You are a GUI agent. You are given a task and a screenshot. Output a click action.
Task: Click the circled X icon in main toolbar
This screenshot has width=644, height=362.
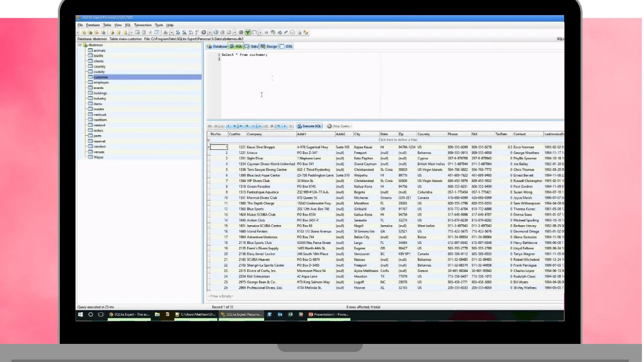point(204,32)
